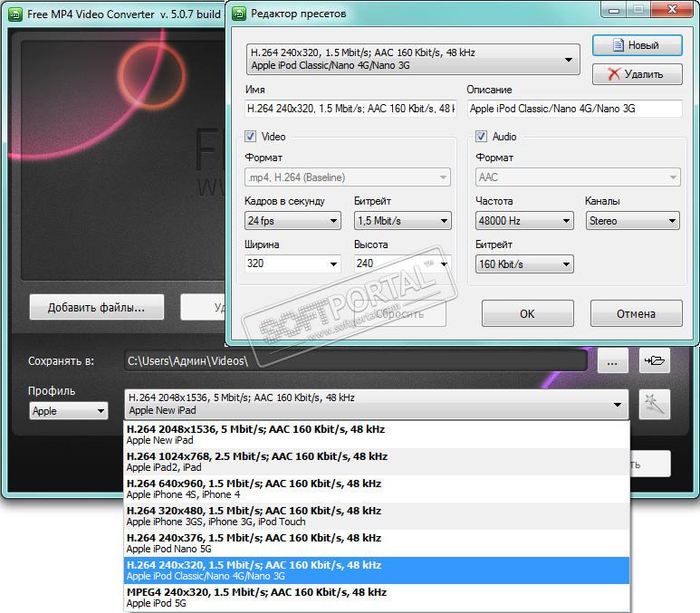Select the Apple New iPad 2048x1536 preset
700x613 pixels.
(x=377, y=435)
